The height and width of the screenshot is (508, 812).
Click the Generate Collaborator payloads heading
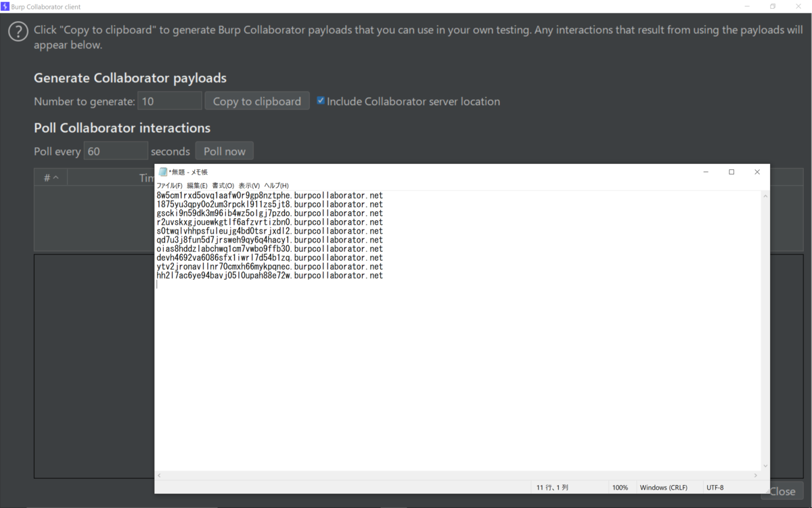click(130, 78)
